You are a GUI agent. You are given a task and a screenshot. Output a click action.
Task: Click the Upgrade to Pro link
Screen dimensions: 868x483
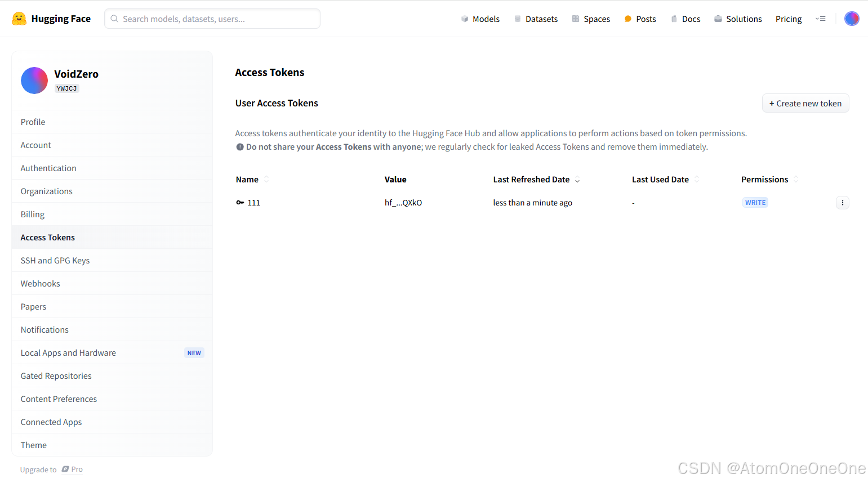coord(51,469)
